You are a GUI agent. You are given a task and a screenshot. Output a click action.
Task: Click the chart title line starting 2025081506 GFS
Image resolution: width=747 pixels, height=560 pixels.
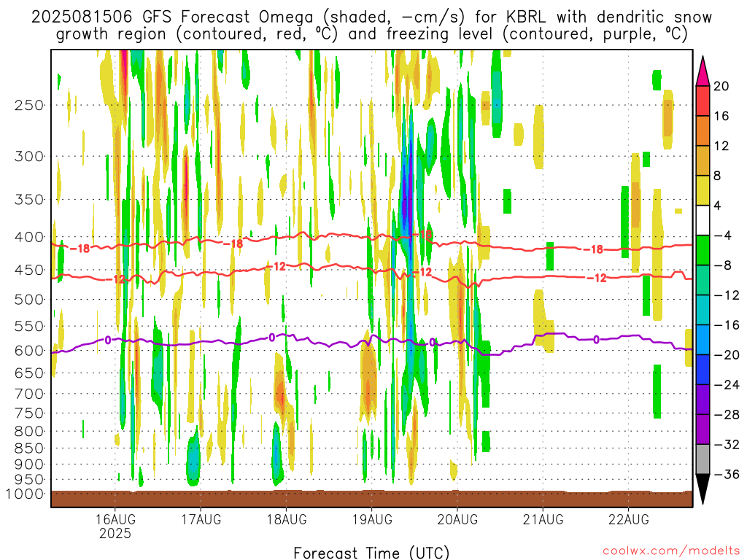coord(371,17)
